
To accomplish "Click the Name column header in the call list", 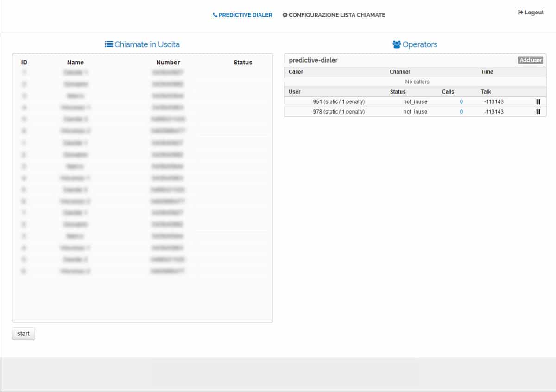I will pos(75,63).
